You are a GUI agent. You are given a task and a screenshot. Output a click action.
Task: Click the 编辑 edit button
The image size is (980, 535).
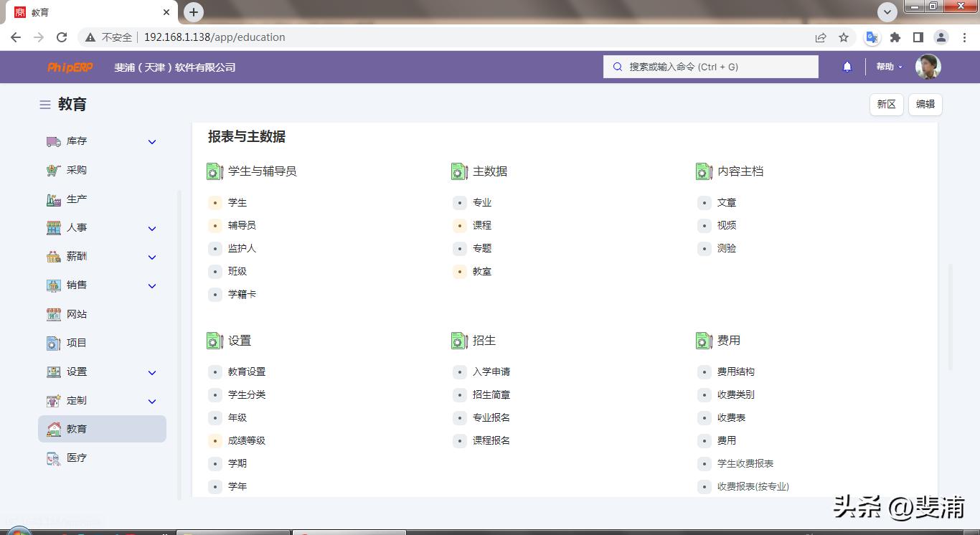click(925, 104)
